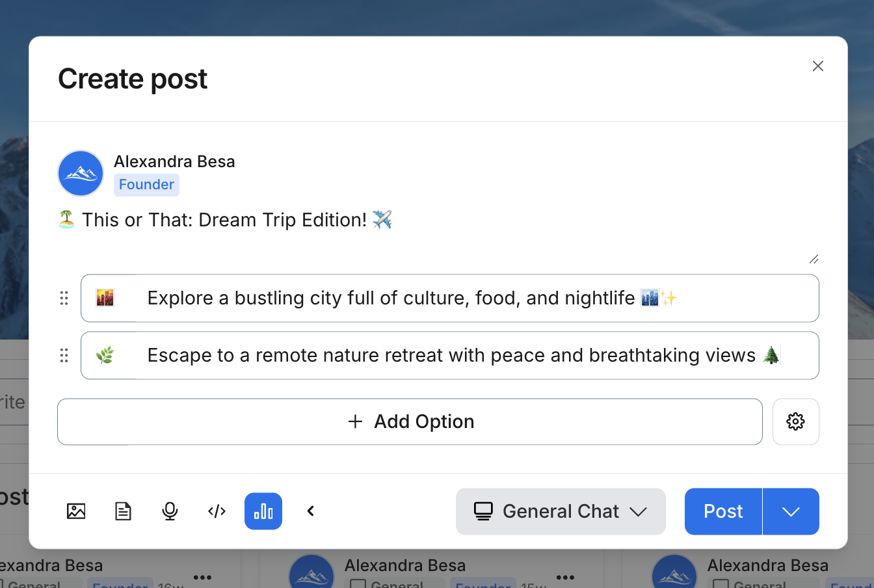Attach a document using the file icon
The image size is (874, 588).
coord(123,511)
